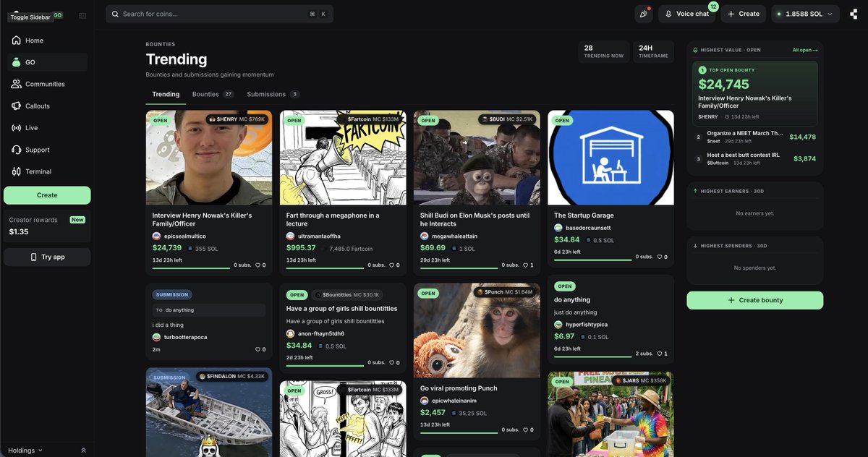The height and width of the screenshot is (457, 868).
Task: Open epicwhaleinanim user profile
Action: tap(448, 401)
